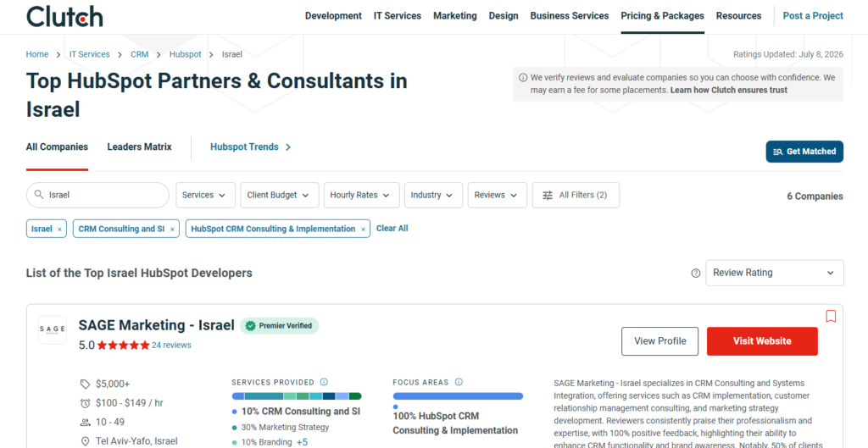Viewport: 868px width, 448px height.
Task: Open the Business Services menu
Action: 569,16
